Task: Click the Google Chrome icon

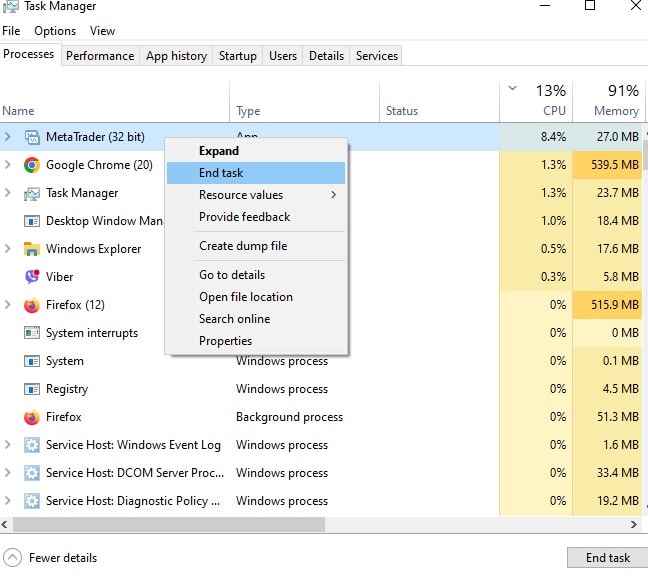Action: [32, 165]
